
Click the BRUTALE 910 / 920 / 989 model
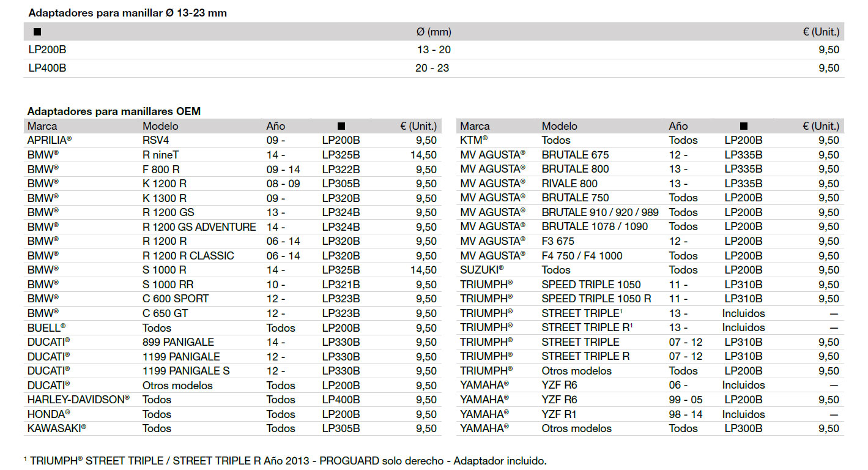pyautogui.click(x=601, y=212)
